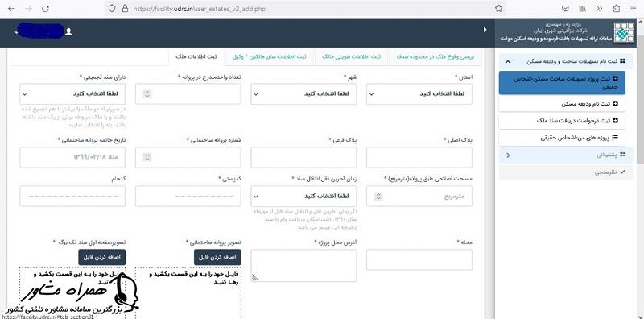Collapse the sidebar with the header triangle arrow

click(x=485, y=30)
